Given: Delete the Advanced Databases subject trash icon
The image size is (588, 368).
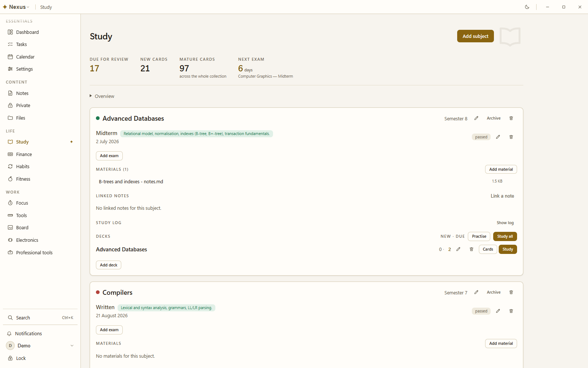Looking at the screenshot, I should 511,118.
